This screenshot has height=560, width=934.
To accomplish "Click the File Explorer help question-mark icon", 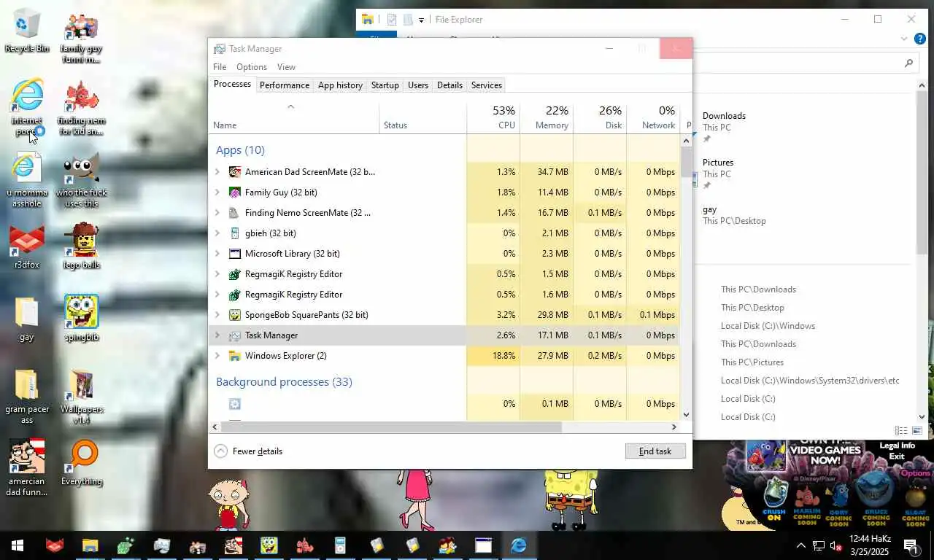I will point(920,39).
